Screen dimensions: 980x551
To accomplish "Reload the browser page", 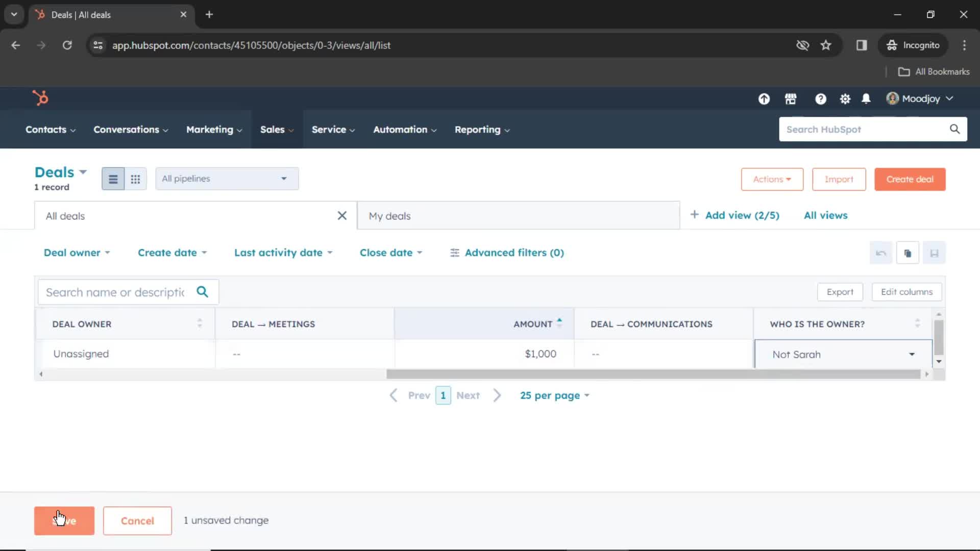I will 67,45.
